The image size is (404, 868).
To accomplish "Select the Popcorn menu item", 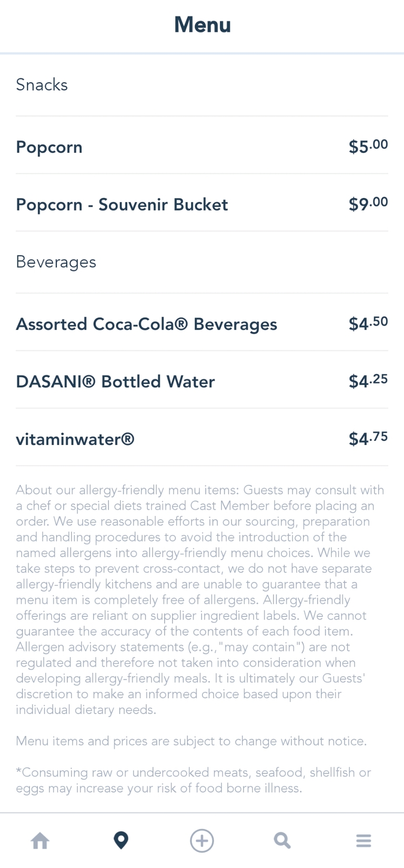I will tap(49, 147).
